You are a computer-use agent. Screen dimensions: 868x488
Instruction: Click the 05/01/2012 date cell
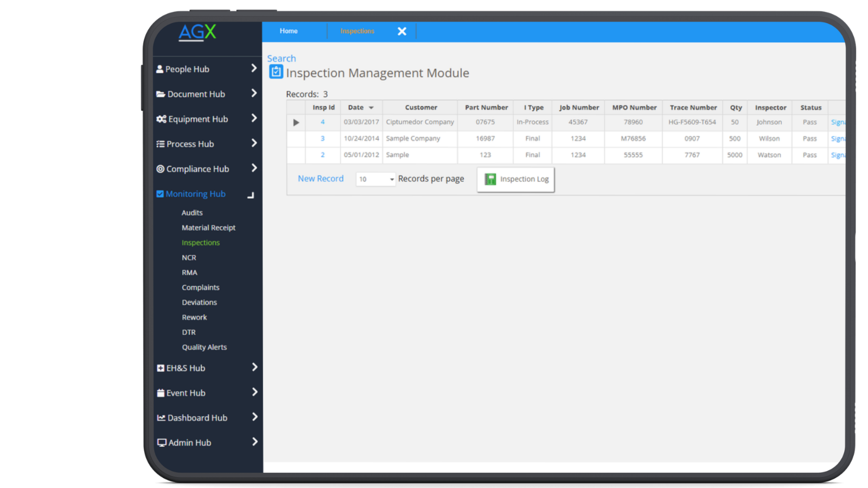coord(361,155)
